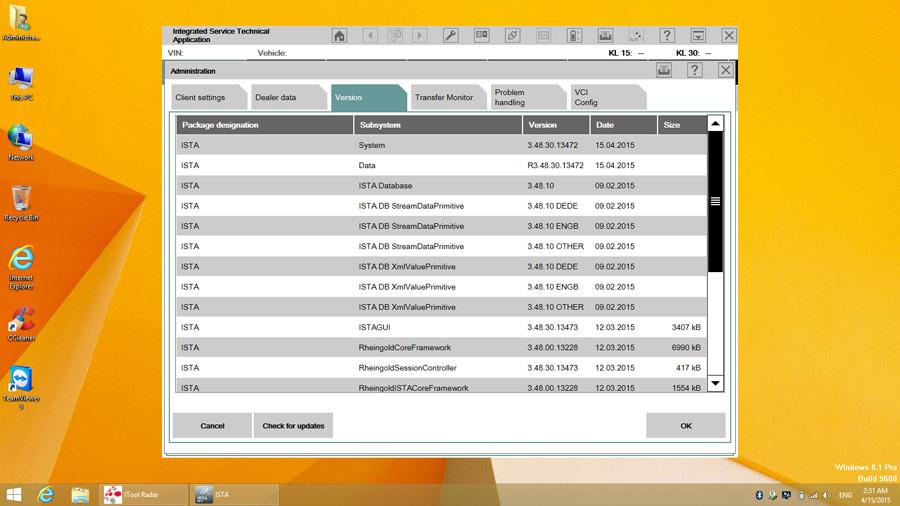Confirm with the OK button

coord(686,426)
